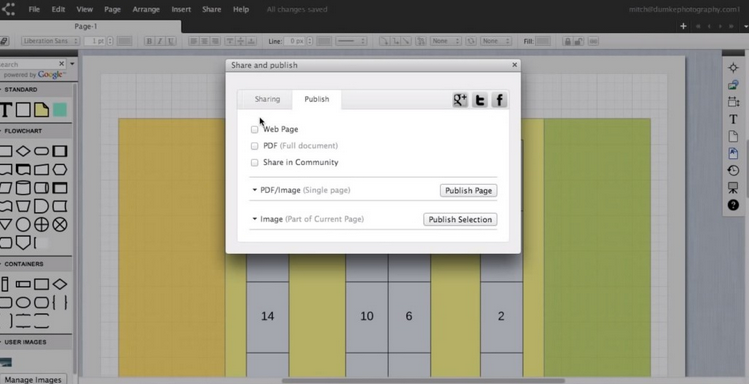Choose the diamond decision flowchart shape

pos(23,152)
